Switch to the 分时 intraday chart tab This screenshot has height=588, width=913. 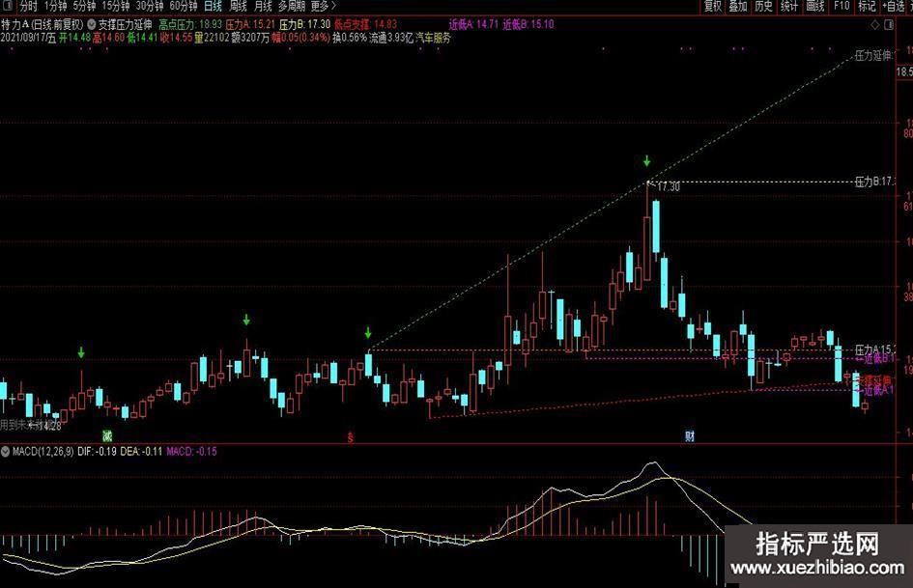click(x=28, y=7)
